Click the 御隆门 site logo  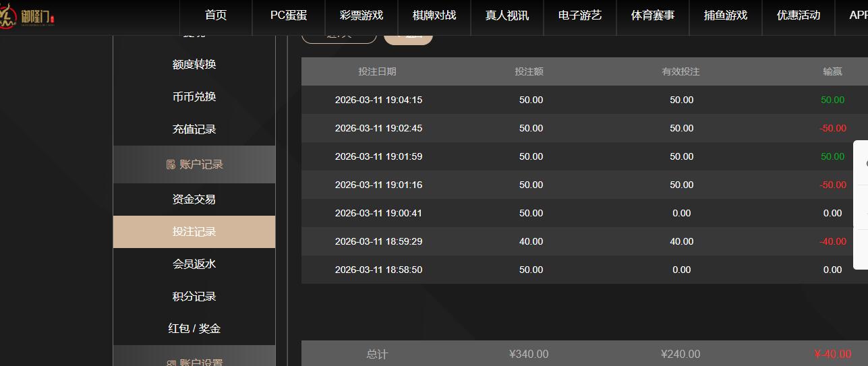(x=28, y=16)
